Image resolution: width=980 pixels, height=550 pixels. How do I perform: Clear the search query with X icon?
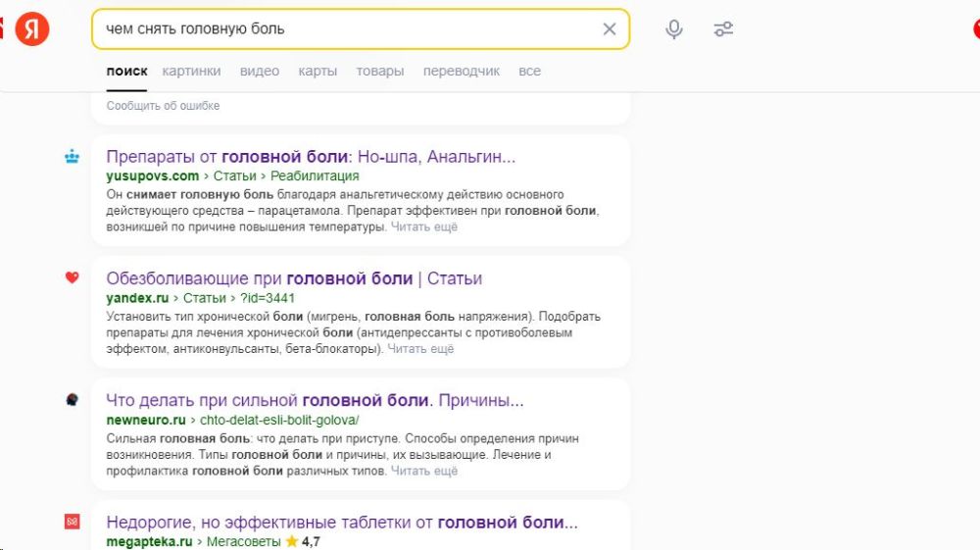610,29
